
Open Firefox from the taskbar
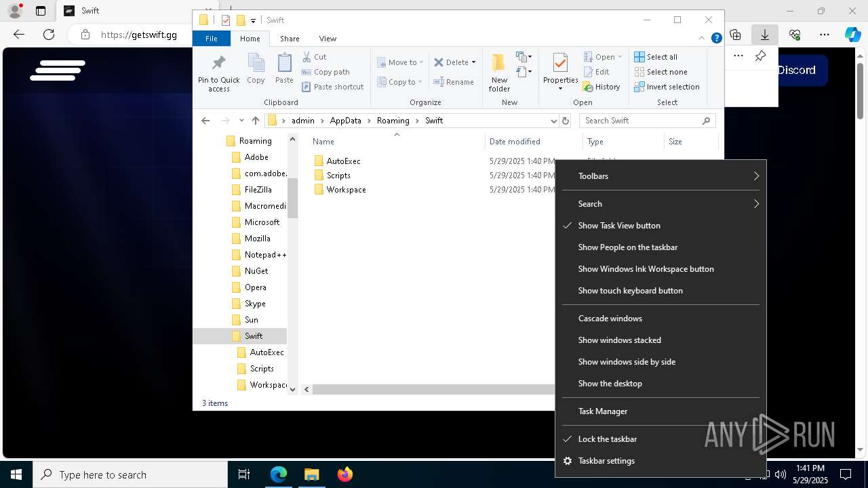[x=345, y=474]
